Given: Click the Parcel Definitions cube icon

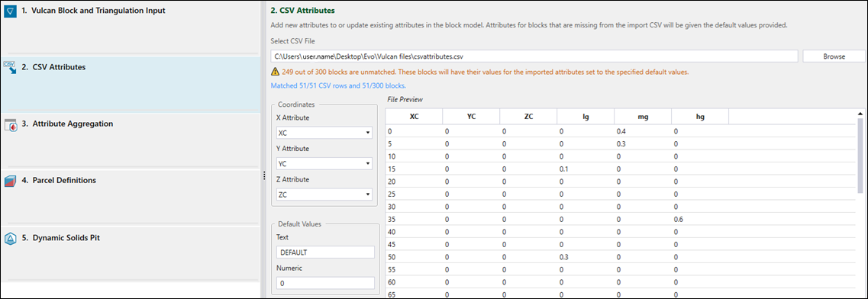Looking at the screenshot, I should [11, 181].
